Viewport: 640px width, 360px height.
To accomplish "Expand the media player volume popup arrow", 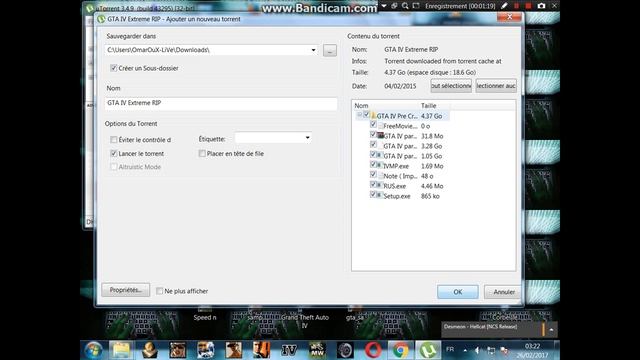I will tap(551, 329).
